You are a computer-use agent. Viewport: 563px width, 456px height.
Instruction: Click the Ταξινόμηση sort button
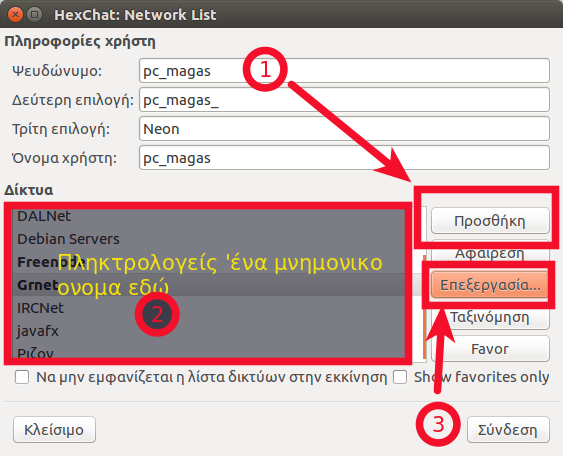pyautogui.click(x=490, y=317)
